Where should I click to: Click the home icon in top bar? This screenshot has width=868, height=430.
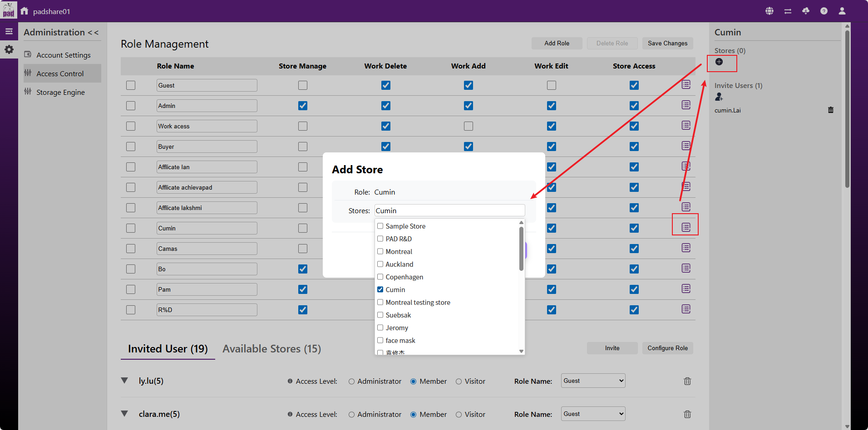25,11
